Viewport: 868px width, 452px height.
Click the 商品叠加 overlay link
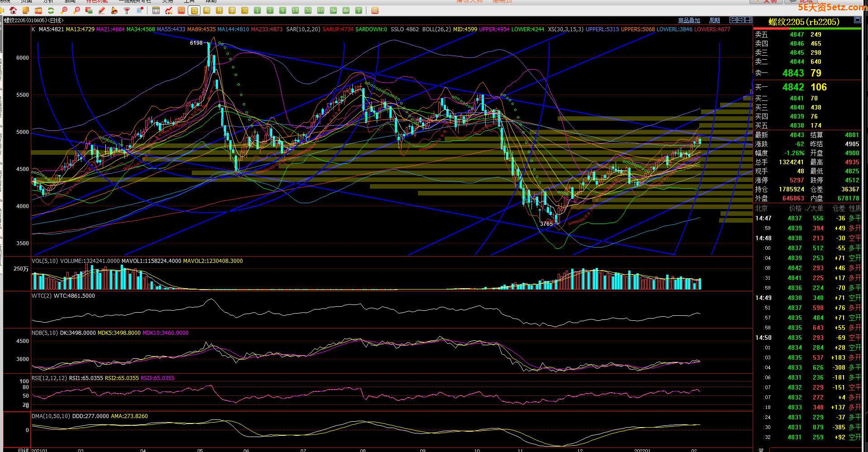[689, 20]
